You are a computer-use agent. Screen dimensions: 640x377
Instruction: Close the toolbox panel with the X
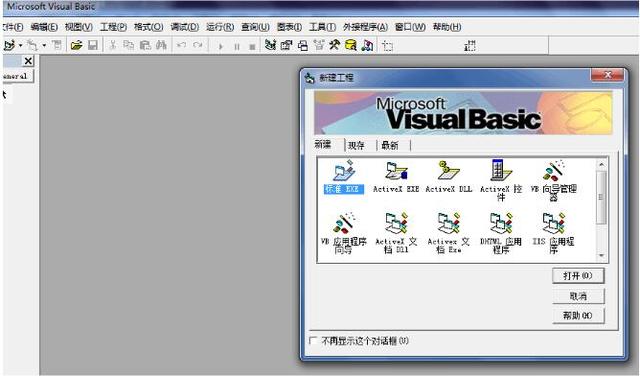pos(28,61)
